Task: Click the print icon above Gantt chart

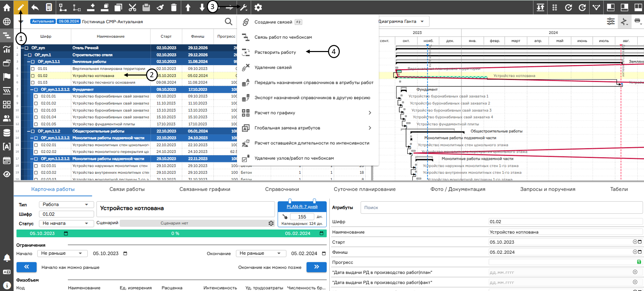Action: click(637, 21)
